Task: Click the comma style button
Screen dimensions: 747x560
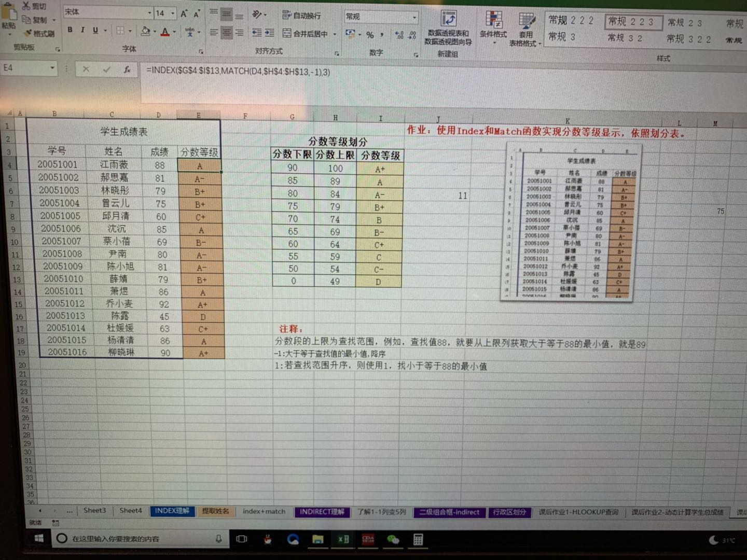Action: point(382,35)
